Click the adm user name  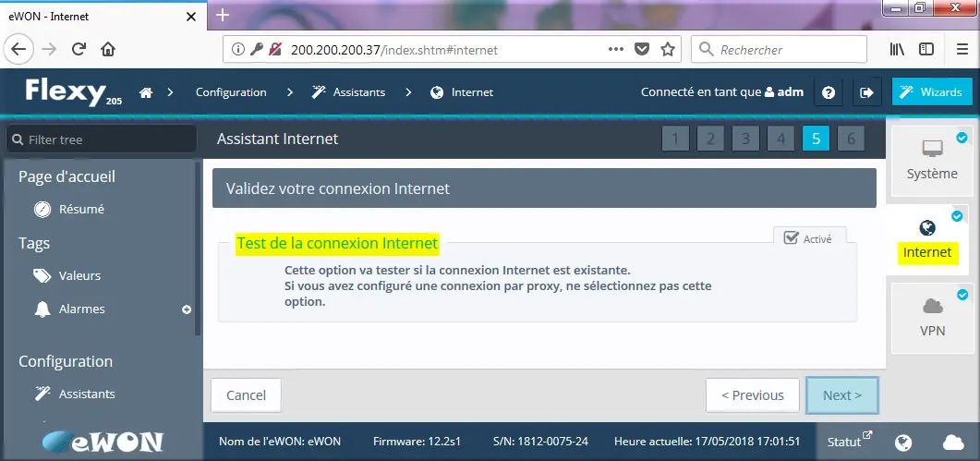(790, 92)
